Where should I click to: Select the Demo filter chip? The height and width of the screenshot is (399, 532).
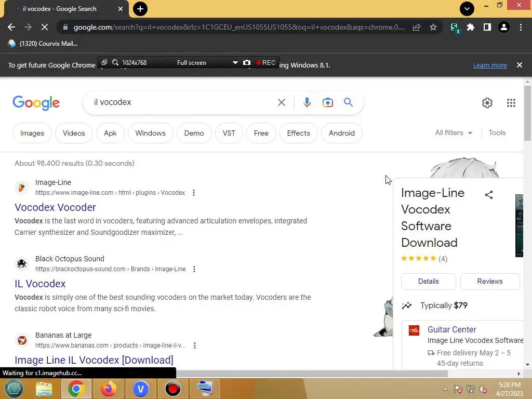point(194,133)
